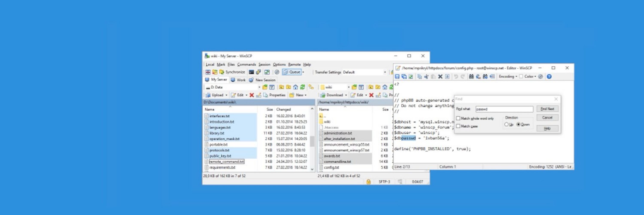Open New Session tab
Viewport: 644px width, 215px height.
pos(262,80)
